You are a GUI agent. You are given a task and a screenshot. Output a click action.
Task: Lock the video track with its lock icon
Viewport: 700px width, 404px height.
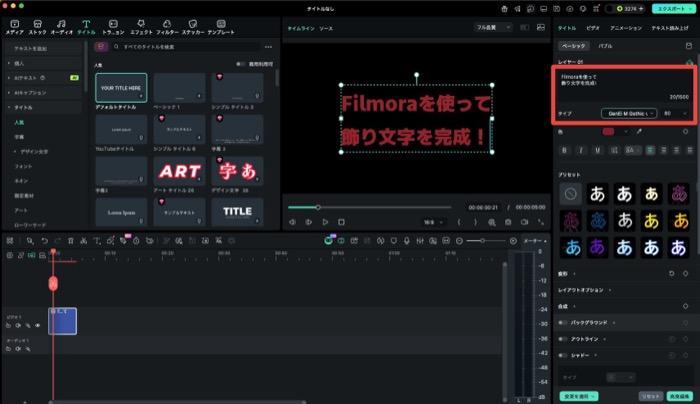click(x=8, y=325)
